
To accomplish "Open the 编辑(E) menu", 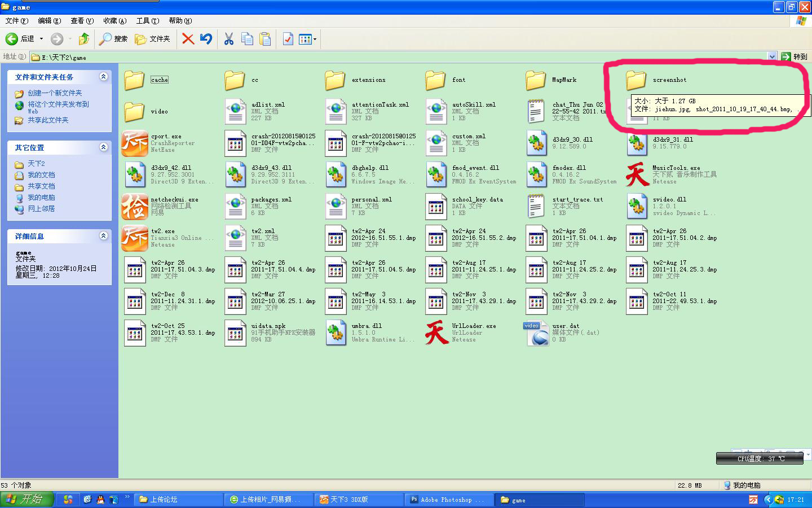I will coord(49,21).
